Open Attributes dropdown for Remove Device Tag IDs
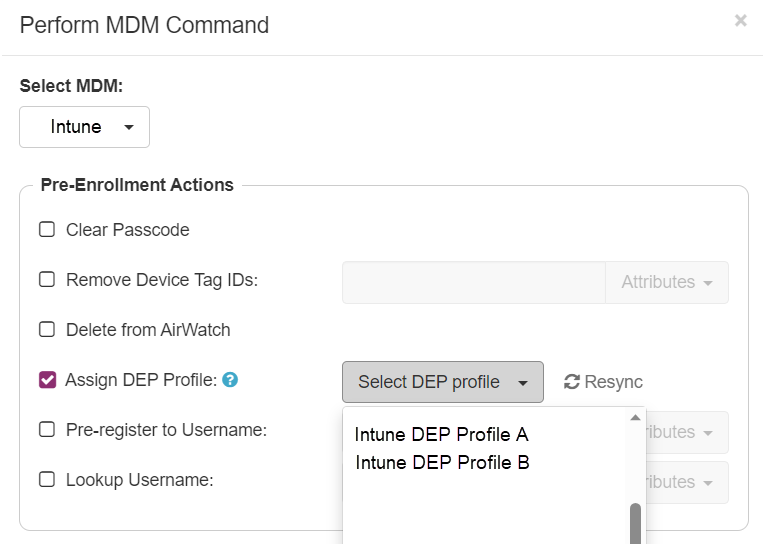Image resolution: width=763 pixels, height=545 pixels. pos(667,282)
